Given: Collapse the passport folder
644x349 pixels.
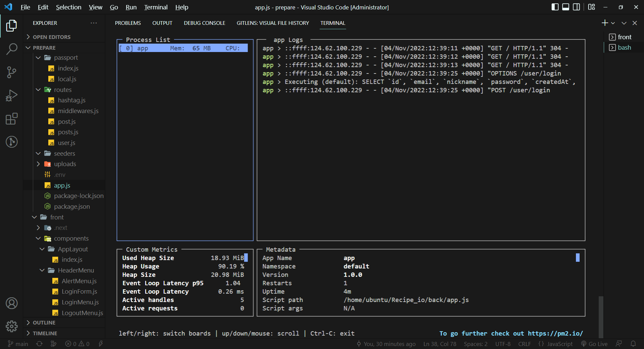Looking at the screenshot, I should (64, 58).
